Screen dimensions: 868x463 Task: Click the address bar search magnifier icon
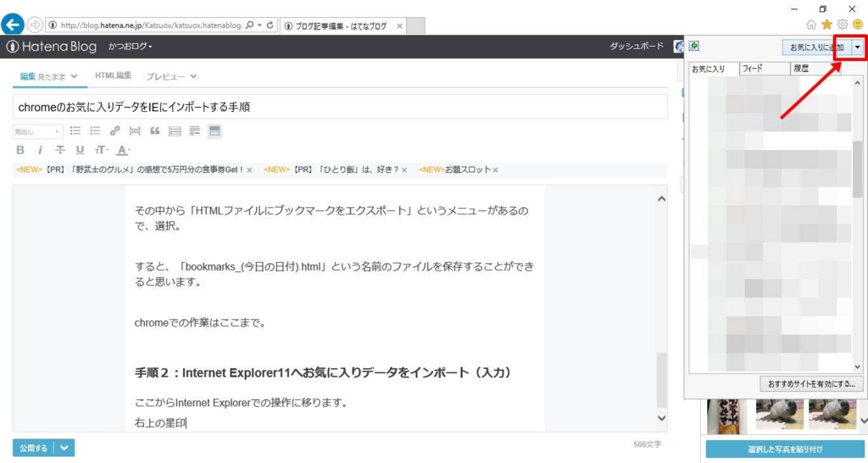250,25
